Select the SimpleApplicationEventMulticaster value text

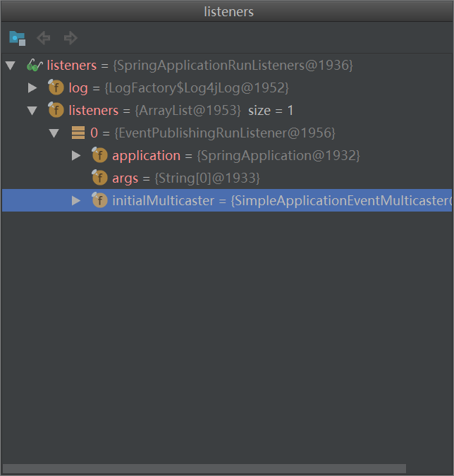click(x=341, y=201)
